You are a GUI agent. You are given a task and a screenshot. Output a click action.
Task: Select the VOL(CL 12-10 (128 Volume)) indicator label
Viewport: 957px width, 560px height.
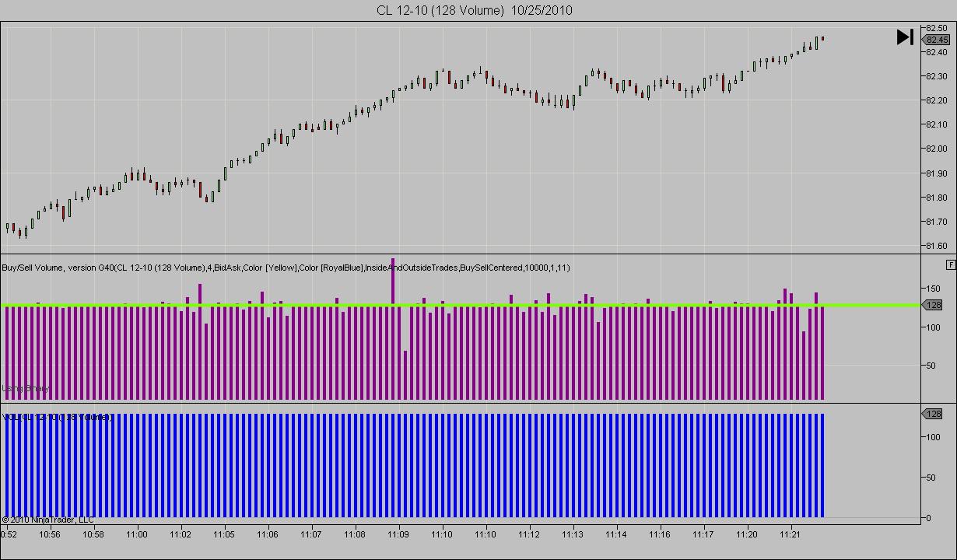pos(58,417)
